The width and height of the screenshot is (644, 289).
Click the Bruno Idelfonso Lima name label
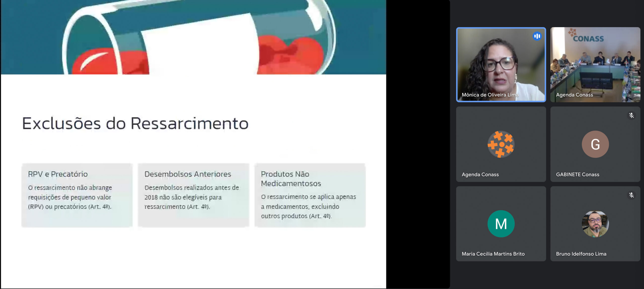[x=581, y=254]
